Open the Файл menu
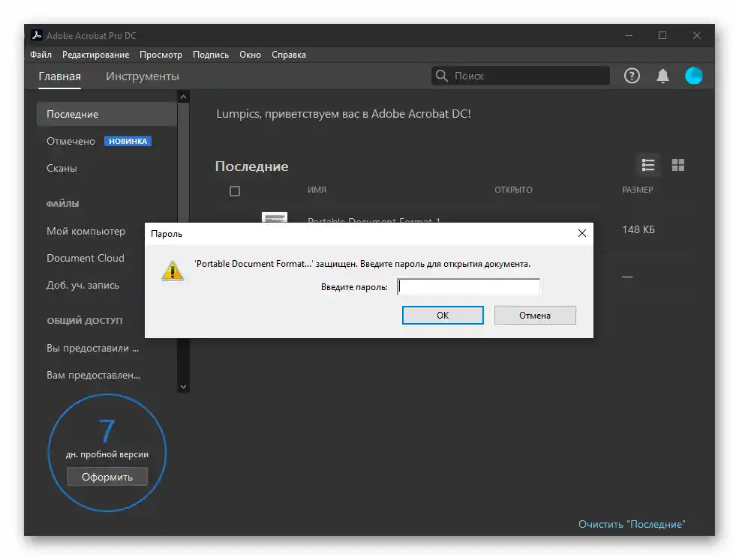 41,55
